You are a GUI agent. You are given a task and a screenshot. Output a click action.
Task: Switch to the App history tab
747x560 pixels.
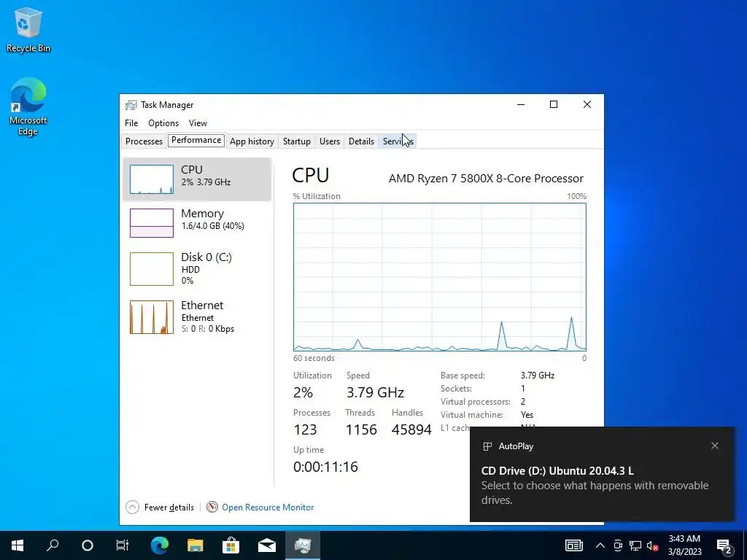[x=252, y=141]
